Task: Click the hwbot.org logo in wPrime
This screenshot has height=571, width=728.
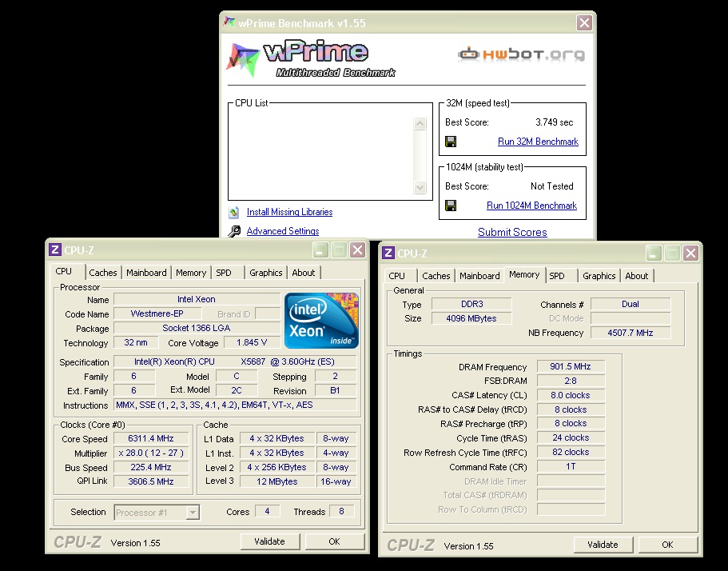Action: click(521, 55)
